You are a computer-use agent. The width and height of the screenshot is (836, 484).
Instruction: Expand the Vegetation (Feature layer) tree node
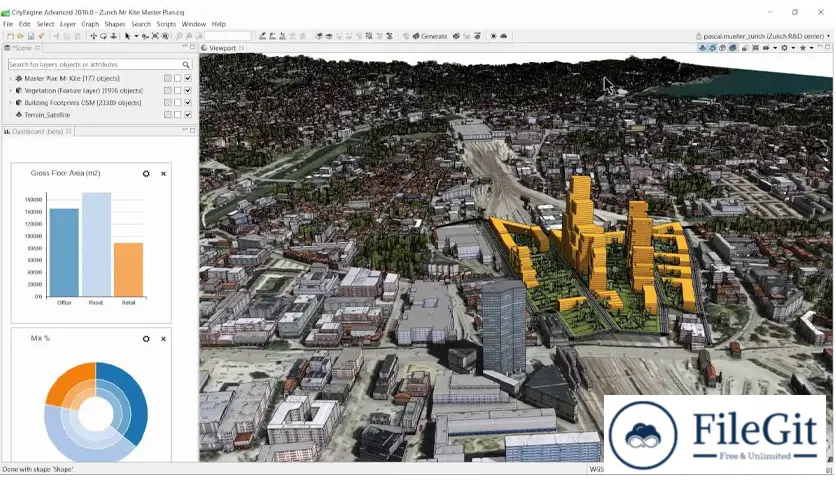coord(11,91)
